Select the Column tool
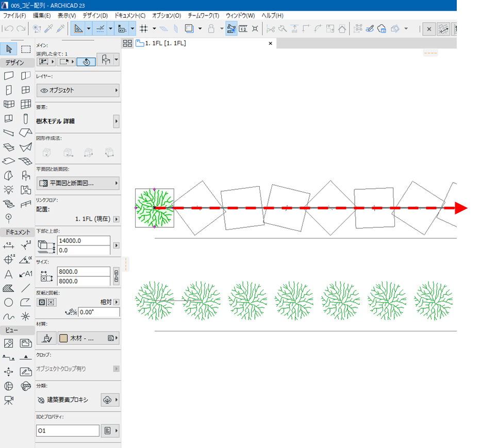Screen dimensions: 481x448 coord(26,119)
